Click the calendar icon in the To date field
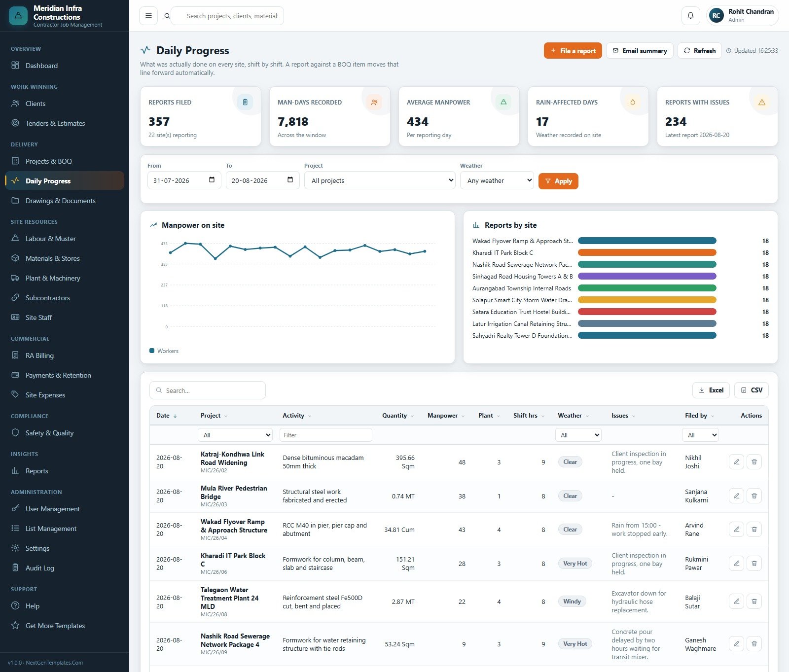Screen dimensions: 789x672 tap(290, 180)
